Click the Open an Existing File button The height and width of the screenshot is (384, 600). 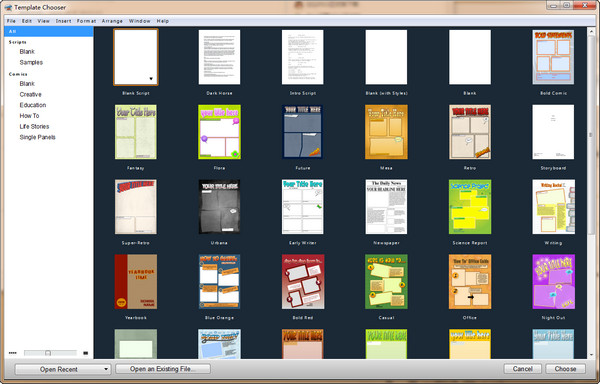pos(163,369)
